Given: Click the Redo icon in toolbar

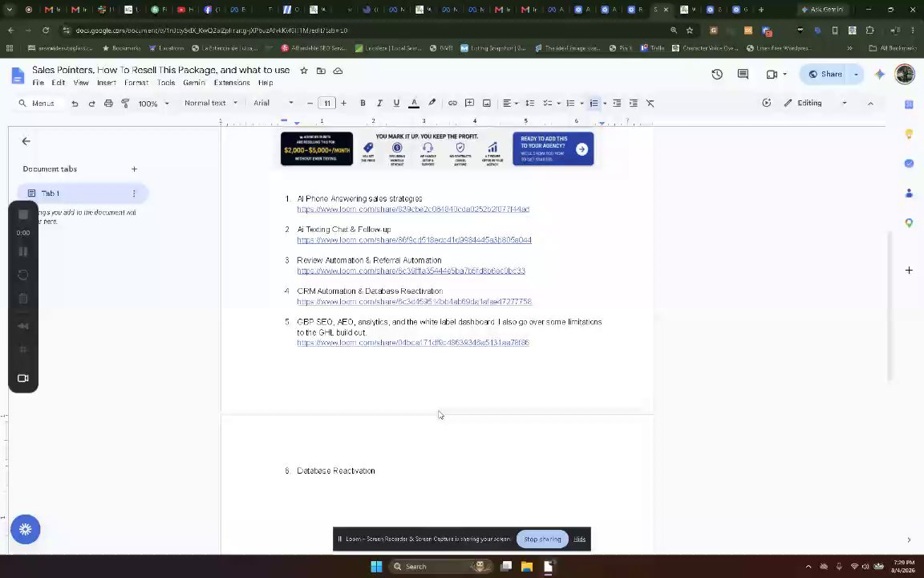Looking at the screenshot, I should click(91, 104).
